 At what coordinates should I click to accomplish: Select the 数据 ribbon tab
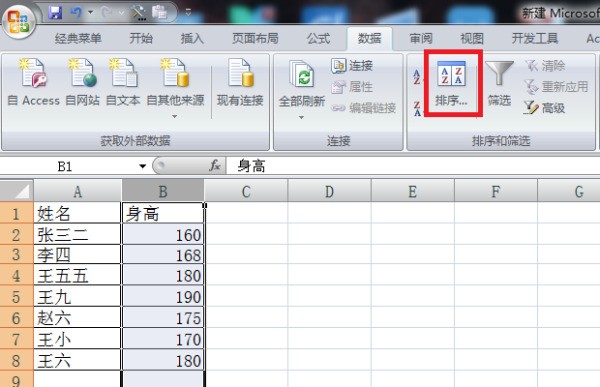pos(369,39)
